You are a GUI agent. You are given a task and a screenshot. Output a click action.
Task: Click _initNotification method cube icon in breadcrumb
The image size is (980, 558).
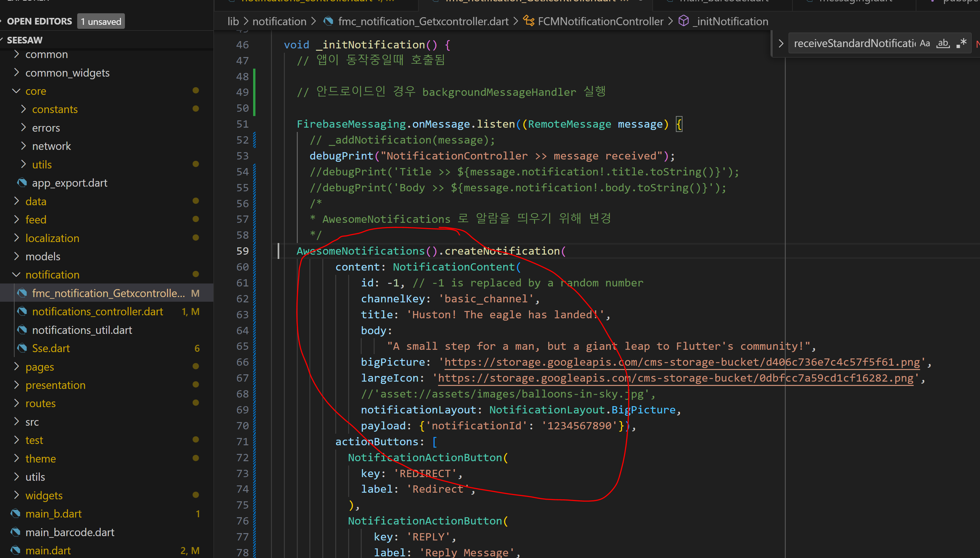point(683,21)
